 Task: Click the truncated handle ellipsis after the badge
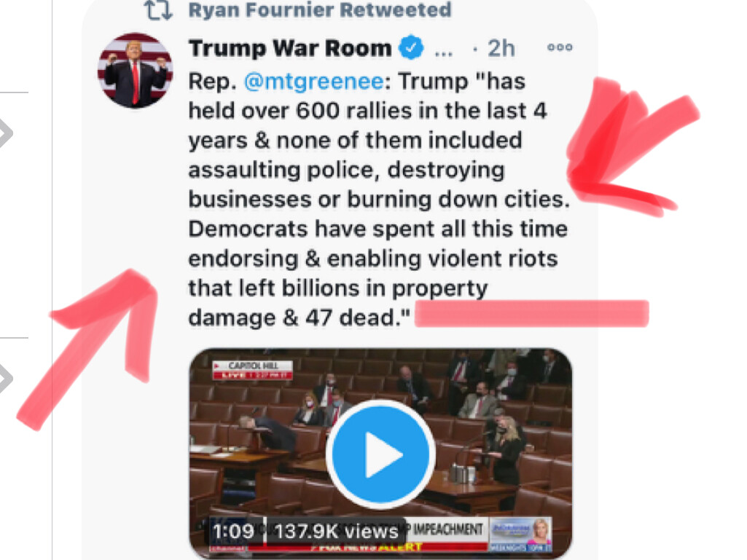(x=443, y=53)
